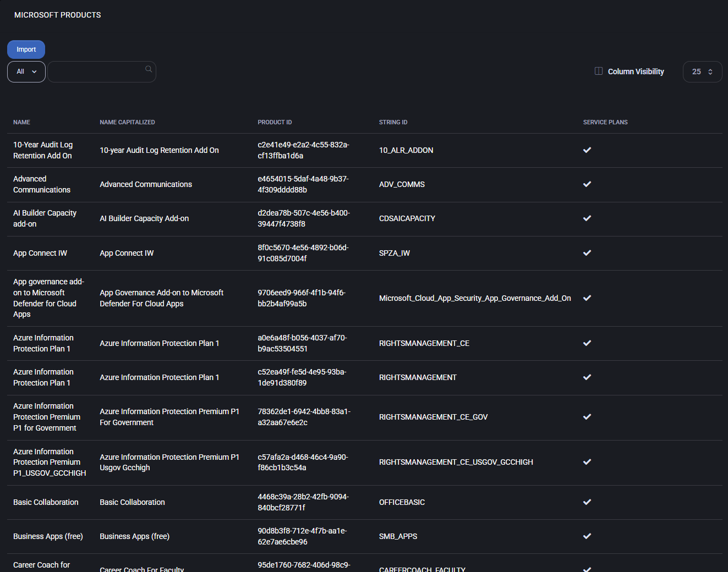Click service plans checkmark for CDSAICAPACITY

click(587, 218)
